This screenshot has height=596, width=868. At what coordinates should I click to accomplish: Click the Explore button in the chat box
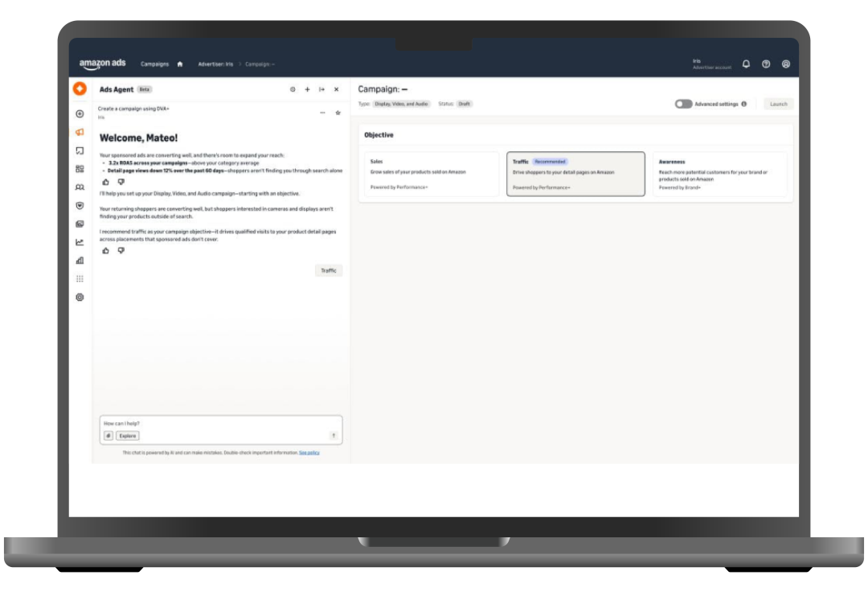coord(127,436)
